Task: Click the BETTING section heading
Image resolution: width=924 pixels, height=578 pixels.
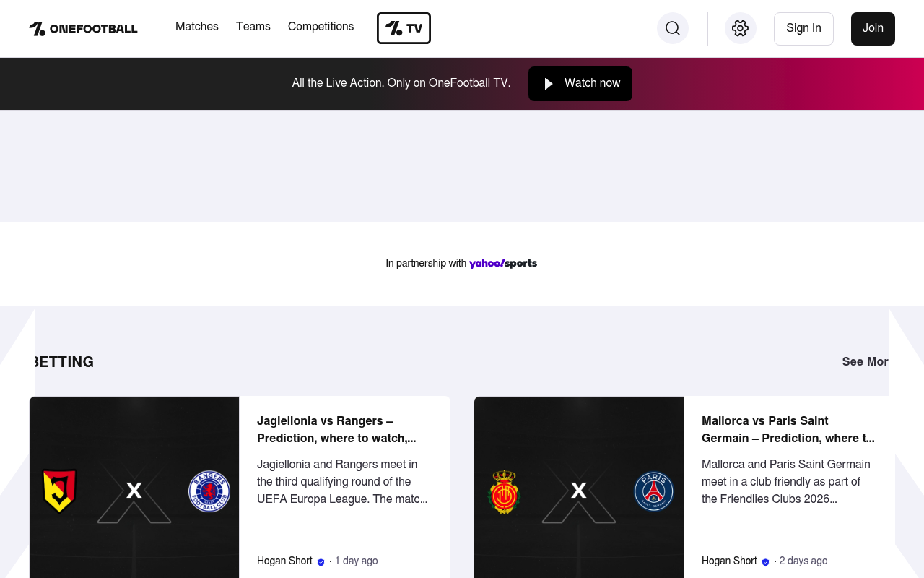Action: click(x=62, y=362)
